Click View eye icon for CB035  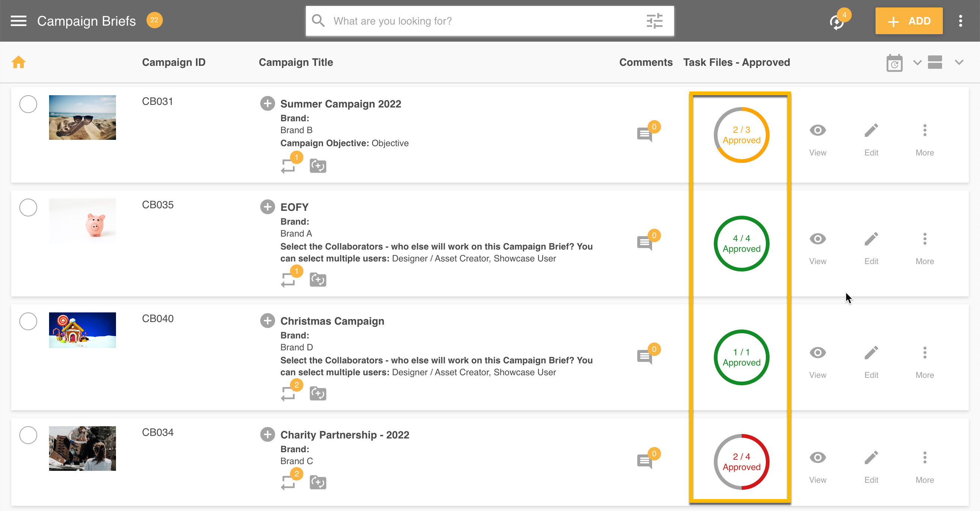tap(817, 240)
